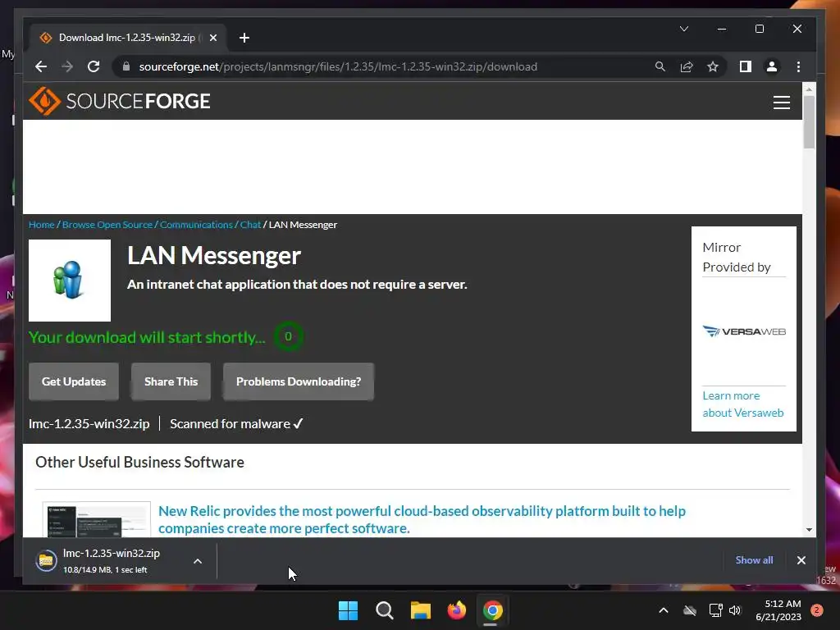
Task: Click the page scrollbar thumb
Action: coord(809,122)
